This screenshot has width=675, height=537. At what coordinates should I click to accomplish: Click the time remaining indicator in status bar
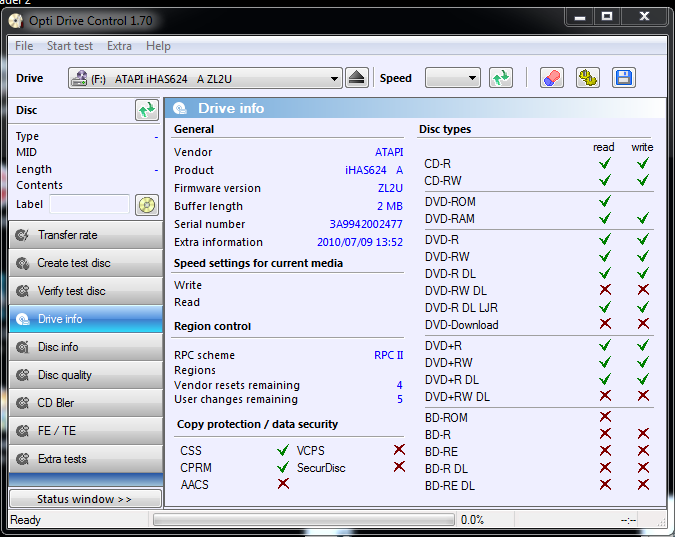click(629, 520)
